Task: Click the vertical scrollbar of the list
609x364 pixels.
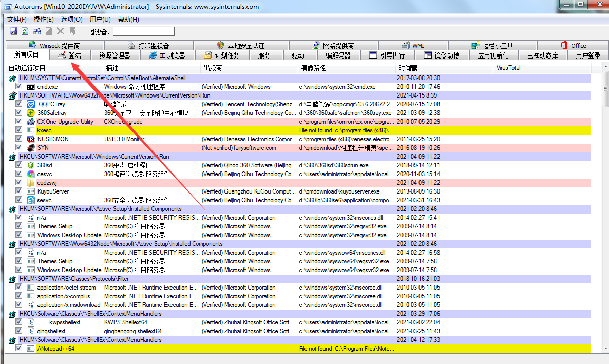Action: [605, 205]
